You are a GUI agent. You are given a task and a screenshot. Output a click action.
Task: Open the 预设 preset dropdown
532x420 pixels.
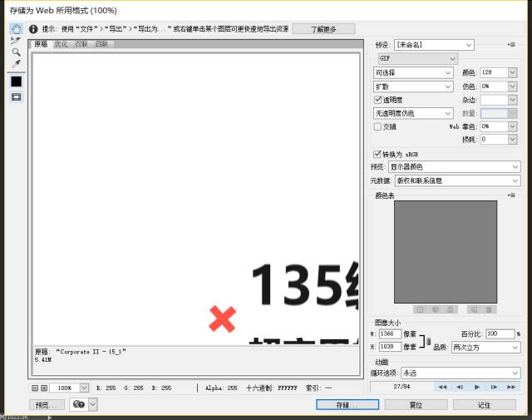434,45
